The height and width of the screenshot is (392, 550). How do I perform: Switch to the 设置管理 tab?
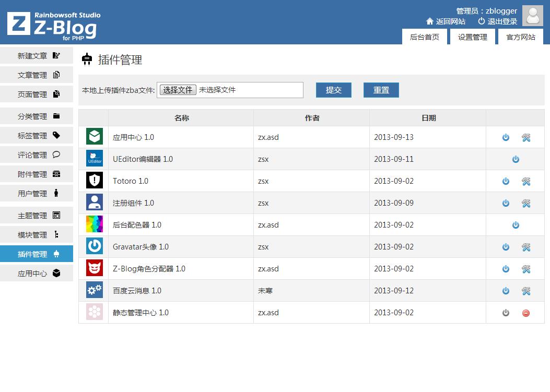[472, 37]
